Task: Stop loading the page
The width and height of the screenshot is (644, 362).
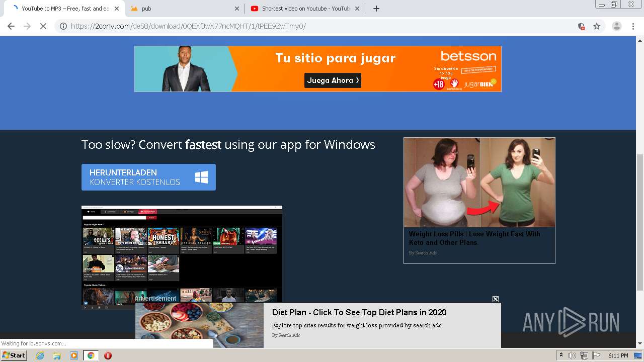Action: (x=43, y=26)
